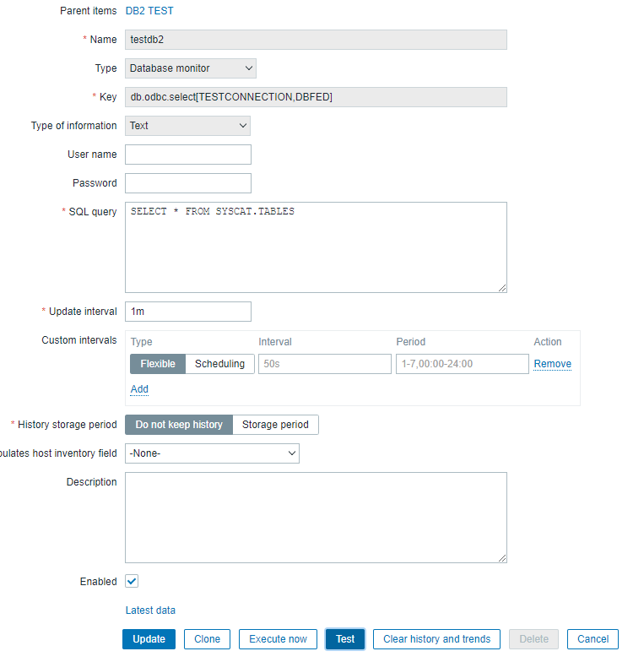Screen dimensions: 644x662
Task: Open host inventory field dropdown
Action: pyautogui.click(x=212, y=453)
